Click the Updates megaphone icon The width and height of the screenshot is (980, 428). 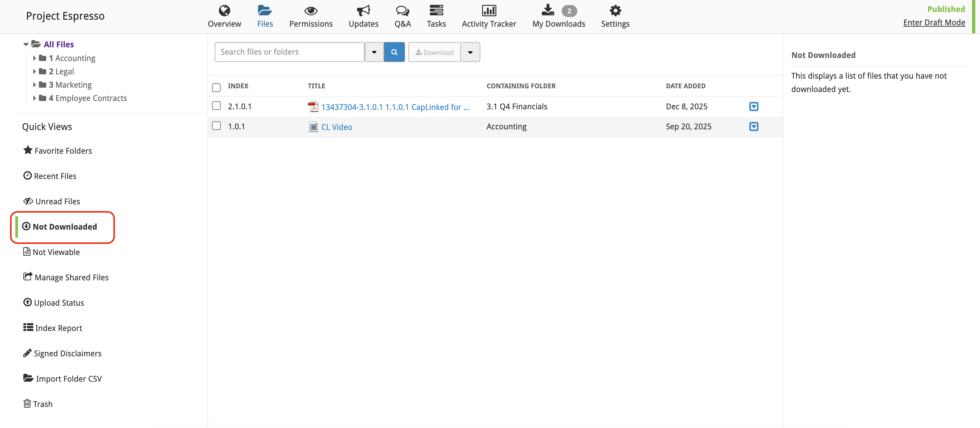click(x=363, y=10)
